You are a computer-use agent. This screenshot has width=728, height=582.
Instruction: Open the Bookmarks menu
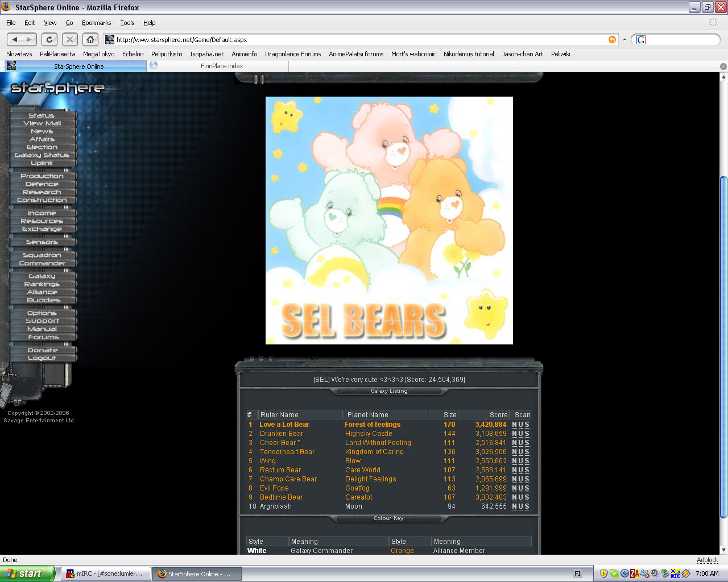[96, 23]
